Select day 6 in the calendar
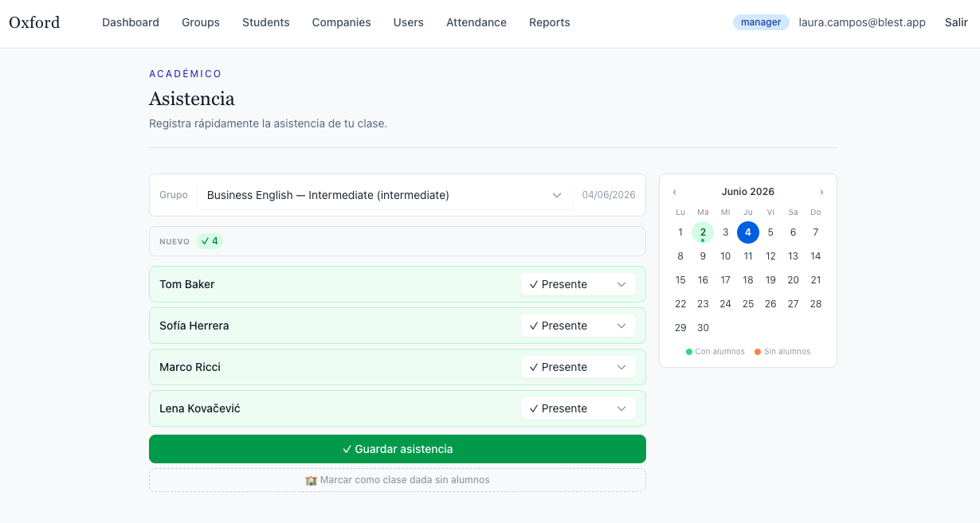 793,232
